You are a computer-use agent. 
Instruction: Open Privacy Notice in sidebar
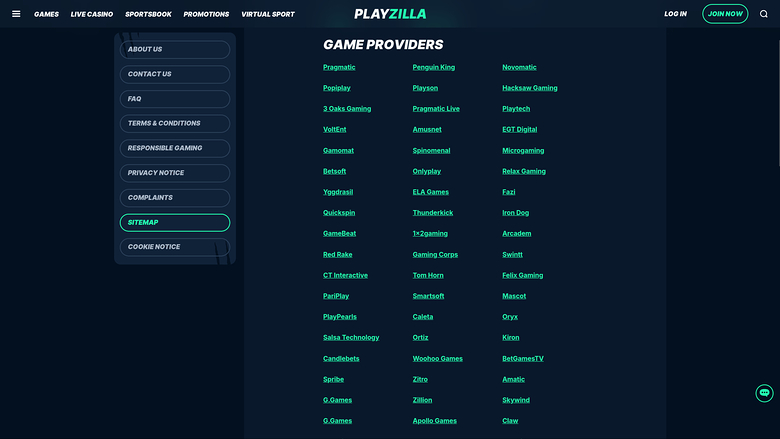pos(175,173)
